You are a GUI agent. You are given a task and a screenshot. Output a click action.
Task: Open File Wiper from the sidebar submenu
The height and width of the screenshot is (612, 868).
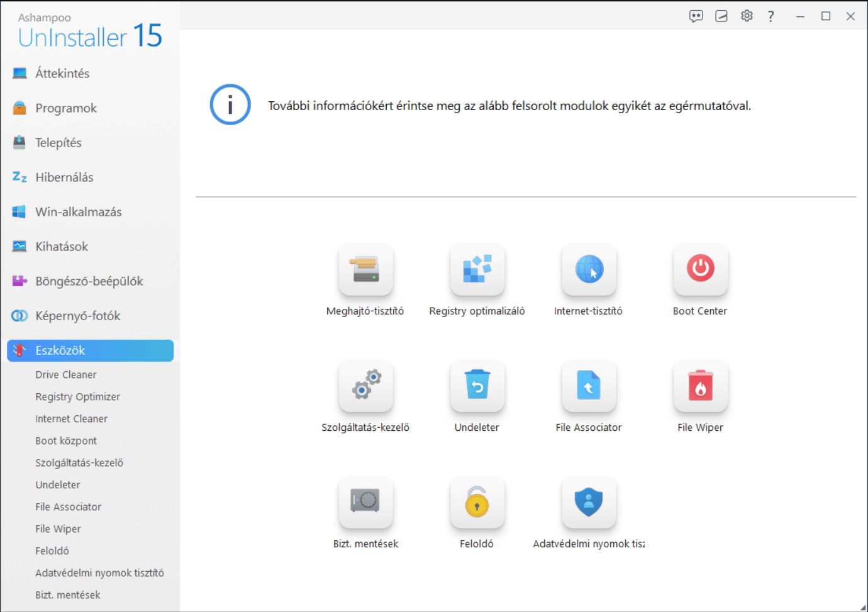pos(58,529)
